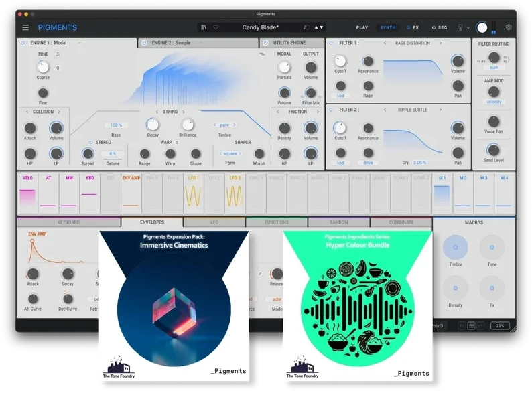The image size is (532, 393).
Task: Switch to the Envelopes tab
Action: pos(152,222)
